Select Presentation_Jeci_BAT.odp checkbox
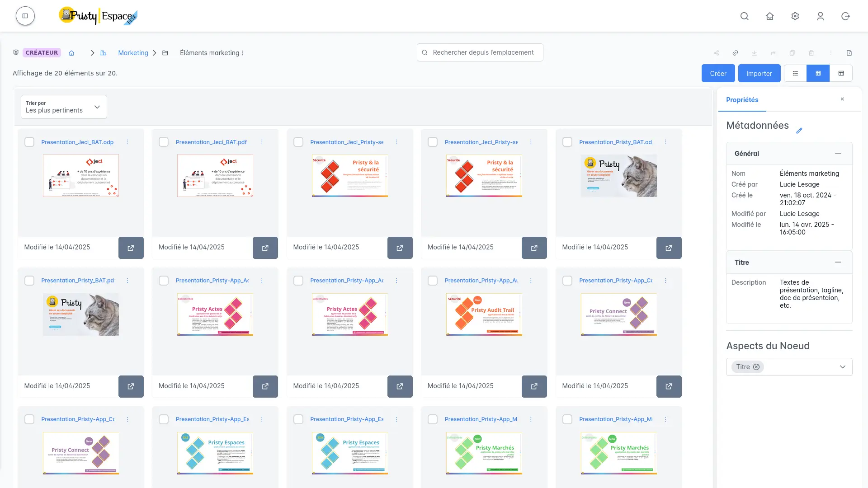This screenshot has width=868, height=488. pyautogui.click(x=29, y=142)
